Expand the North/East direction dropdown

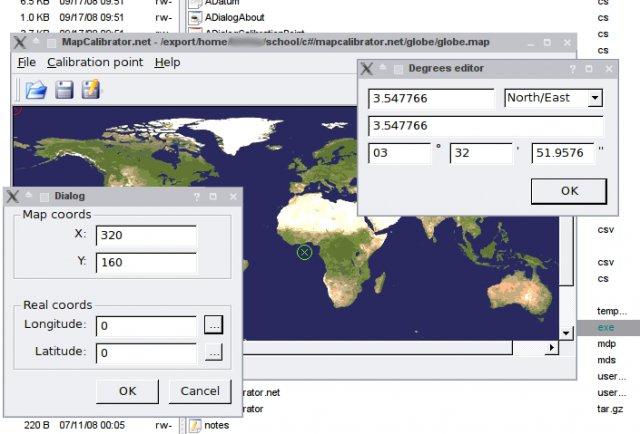pyautogui.click(x=595, y=98)
